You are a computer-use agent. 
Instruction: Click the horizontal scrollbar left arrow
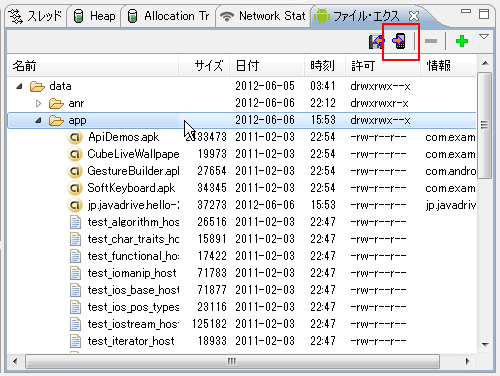click(15, 362)
